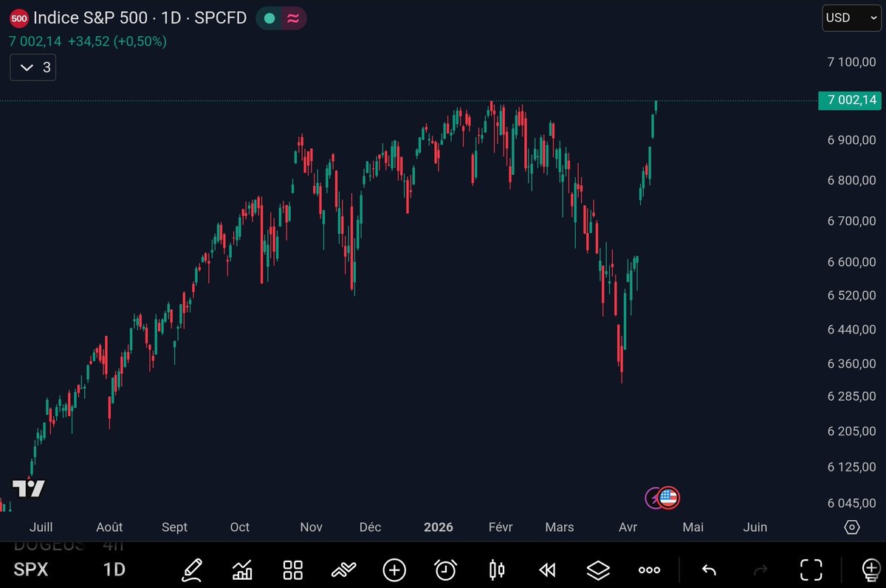Click the Juill month label
Image resolution: width=886 pixels, height=588 pixels.
click(41, 528)
